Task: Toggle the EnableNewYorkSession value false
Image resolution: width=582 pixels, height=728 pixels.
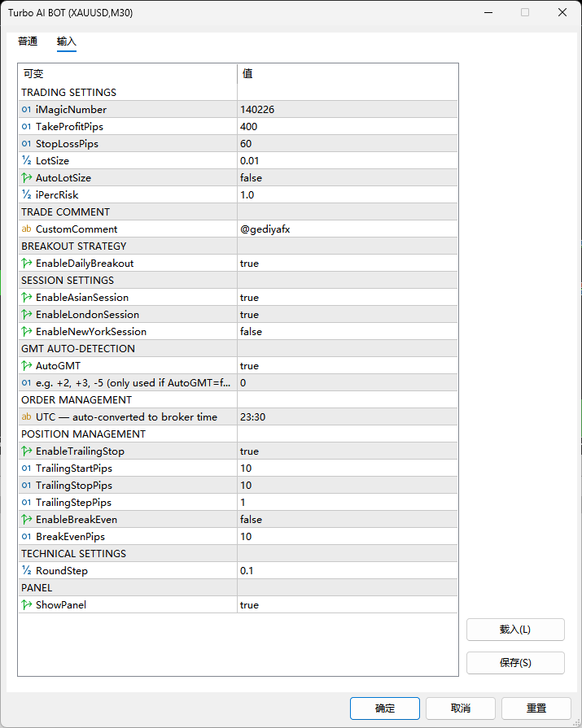Action: point(347,332)
